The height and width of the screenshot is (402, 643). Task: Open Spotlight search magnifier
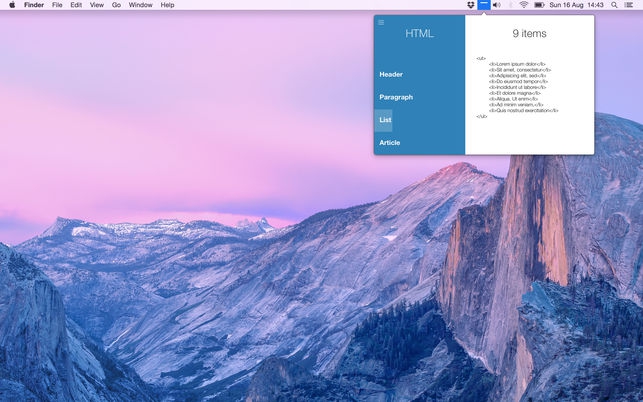coord(614,5)
